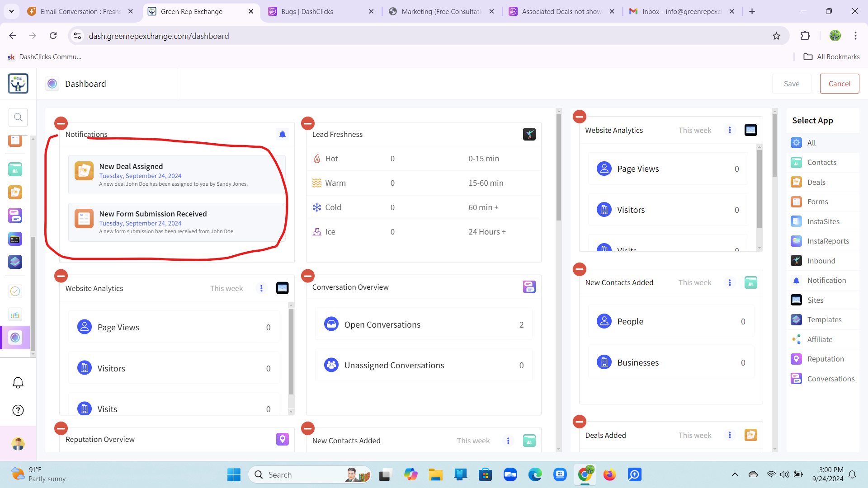This screenshot has height=488, width=868.
Task: Click the Save button
Action: (792, 84)
